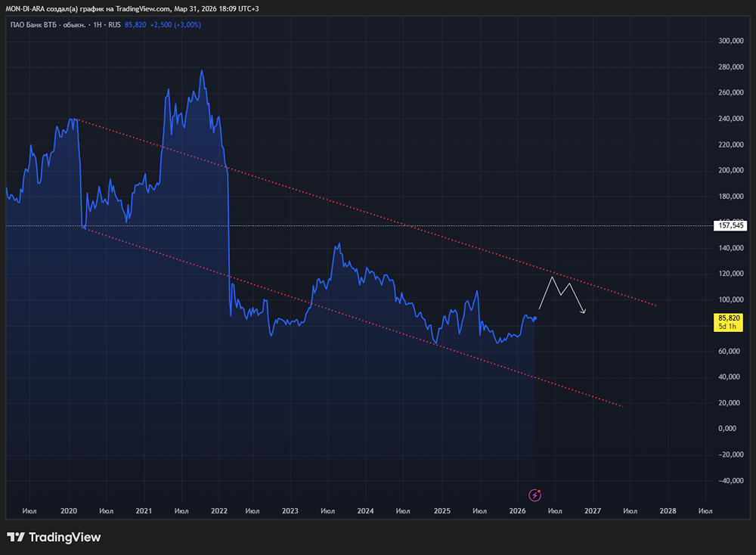Image resolution: width=756 pixels, height=555 pixels.
Task: Click the first peak of white projection
Action: point(553,277)
